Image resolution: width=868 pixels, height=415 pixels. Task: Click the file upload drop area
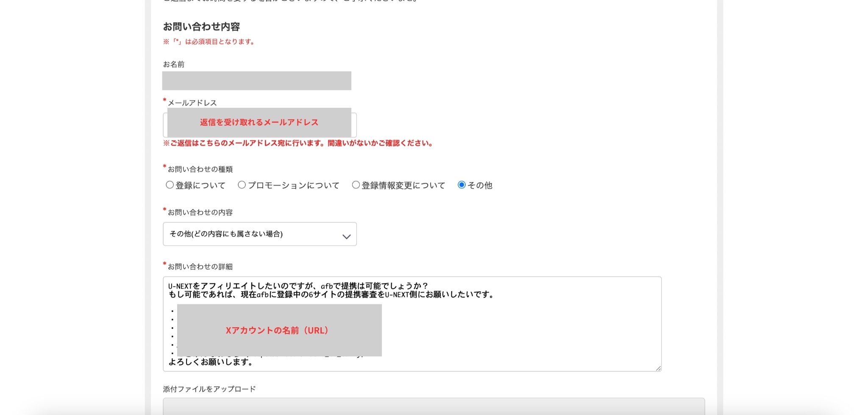pos(433,406)
